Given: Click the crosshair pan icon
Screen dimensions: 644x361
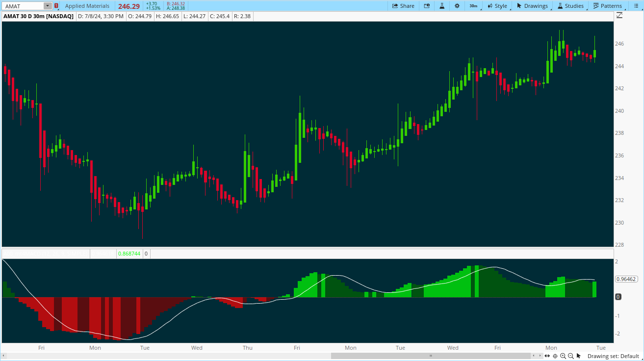Looking at the screenshot, I should [555, 356].
